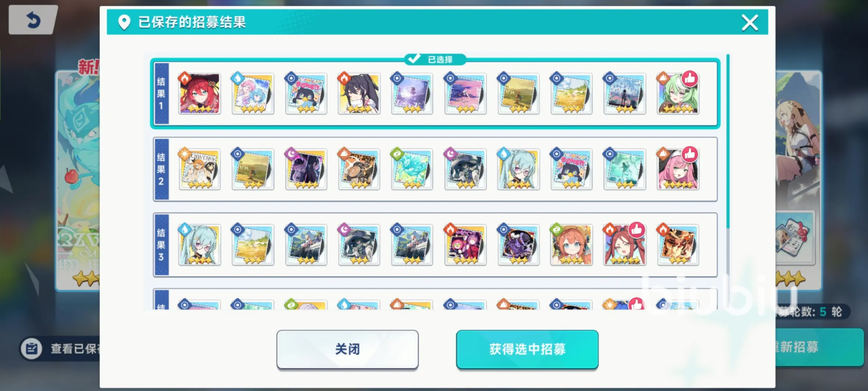Image resolution: width=868 pixels, height=391 pixels.
Task: Click the thumbs-up badge on 结果 2's last card
Action: (x=690, y=154)
